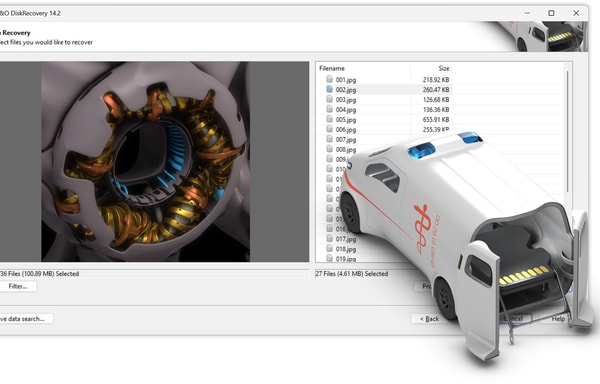Select the 018.jpg file icon

pos(329,248)
